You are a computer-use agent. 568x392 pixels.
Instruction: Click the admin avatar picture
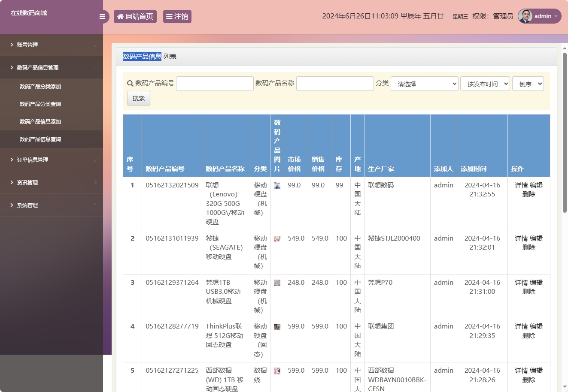[x=525, y=16]
